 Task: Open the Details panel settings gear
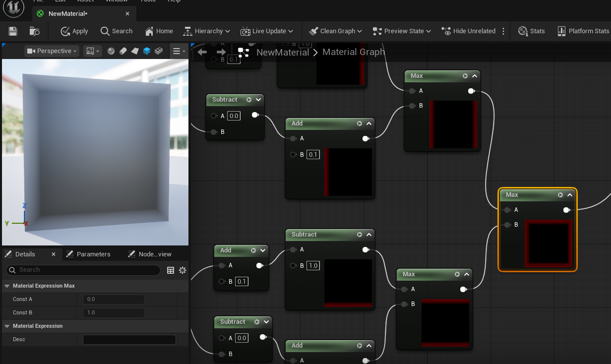click(x=183, y=270)
